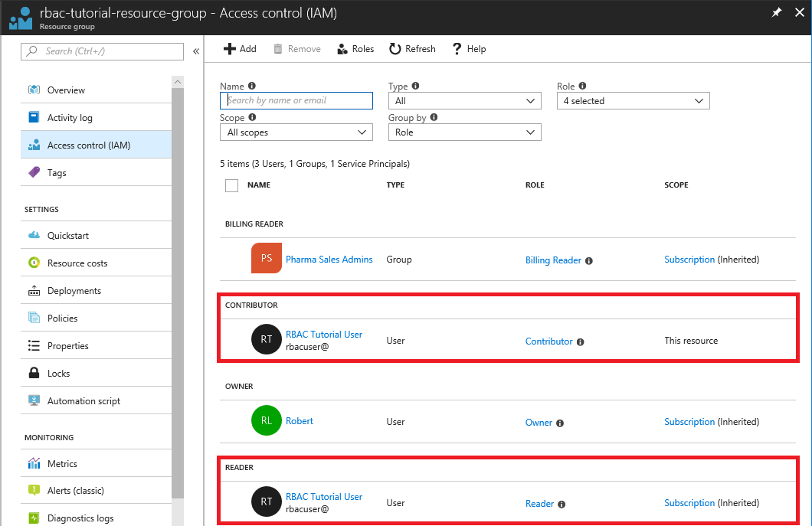Refresh the role assignments list

[411, 48]
